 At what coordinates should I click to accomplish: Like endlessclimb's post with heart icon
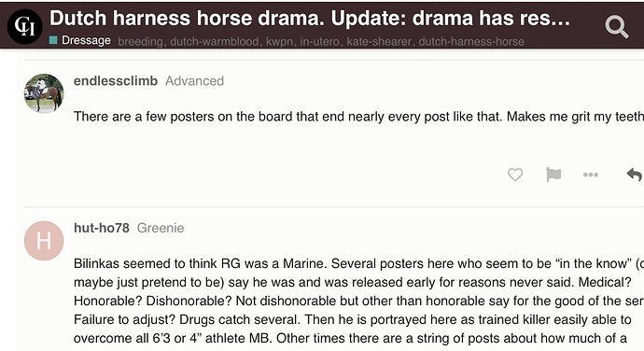515,175
